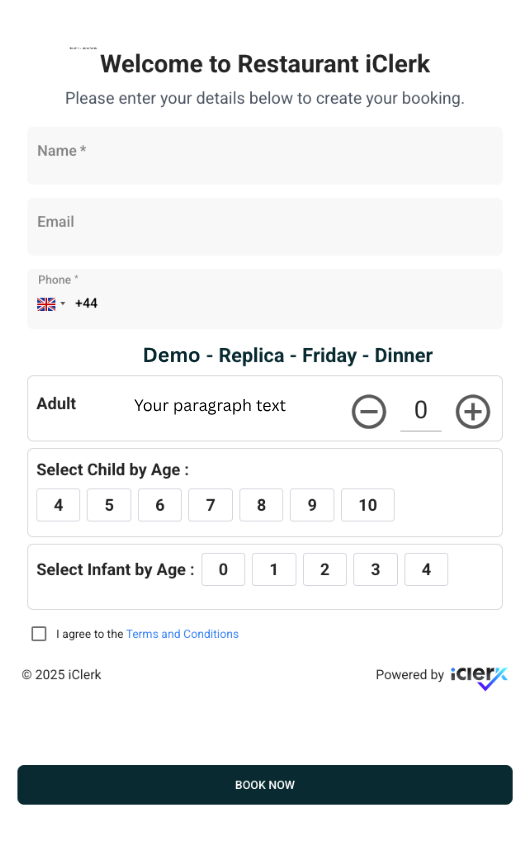Screen dimensions: 531x864
Task: Click the BOOK NOW button
Action: (265, 785)
